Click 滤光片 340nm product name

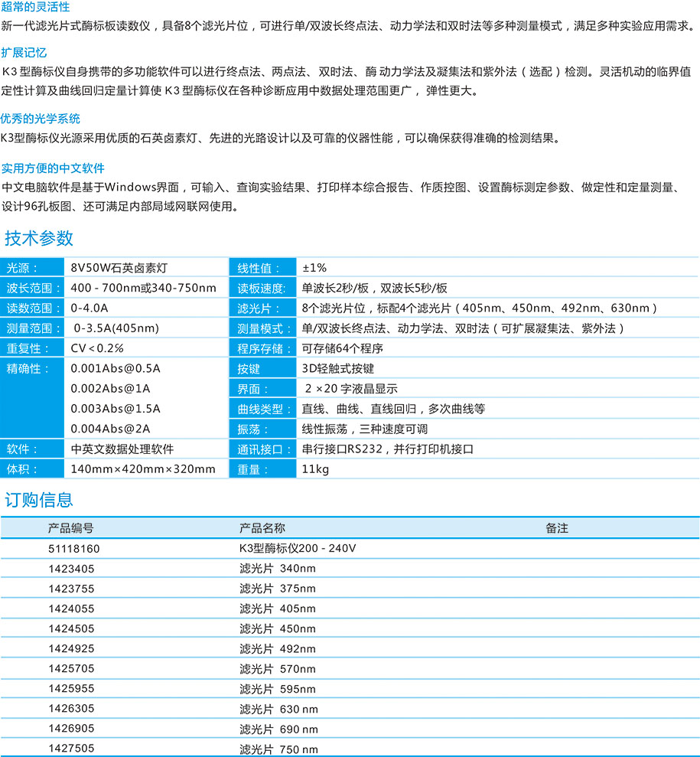(278, 568)
